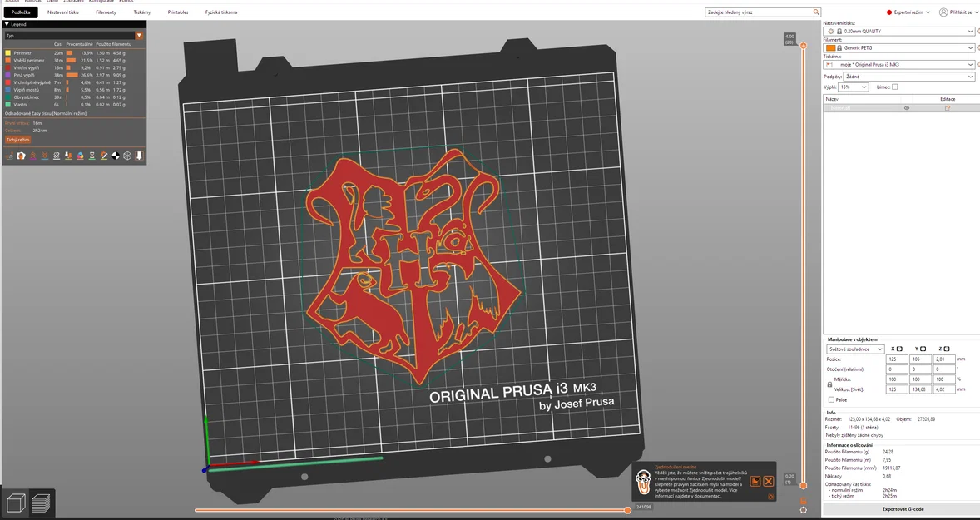Toggle Shells cube icon in legend

click(x=127, y=156)
